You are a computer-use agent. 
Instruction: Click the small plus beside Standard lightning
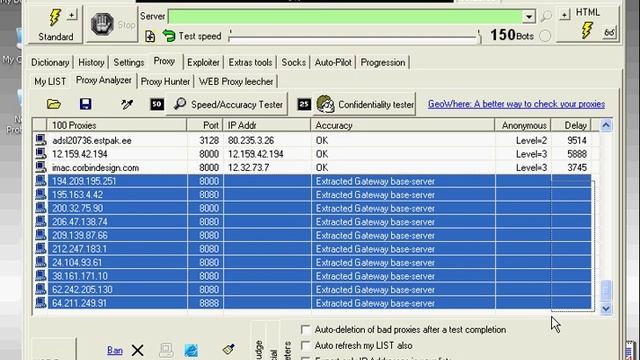point(72,15)
